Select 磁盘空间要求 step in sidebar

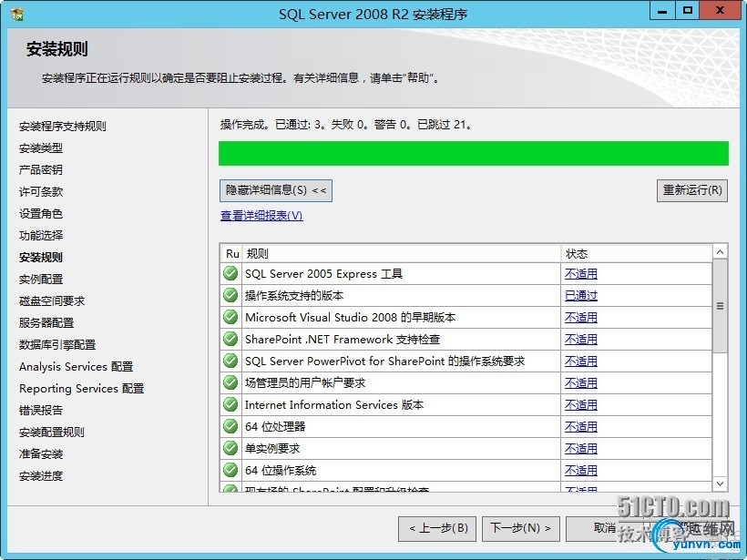pyautogui.click(x=52, y=301)
